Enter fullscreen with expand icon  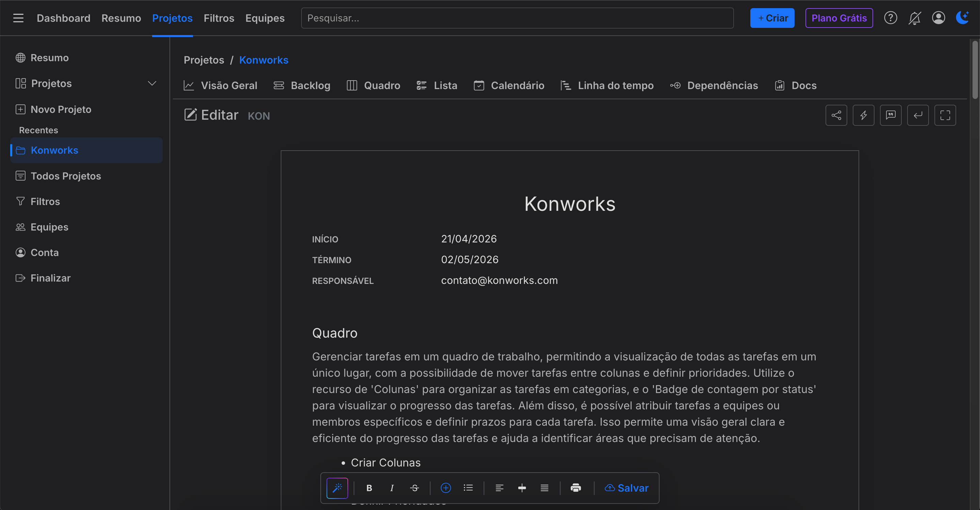tap(945, 115)
